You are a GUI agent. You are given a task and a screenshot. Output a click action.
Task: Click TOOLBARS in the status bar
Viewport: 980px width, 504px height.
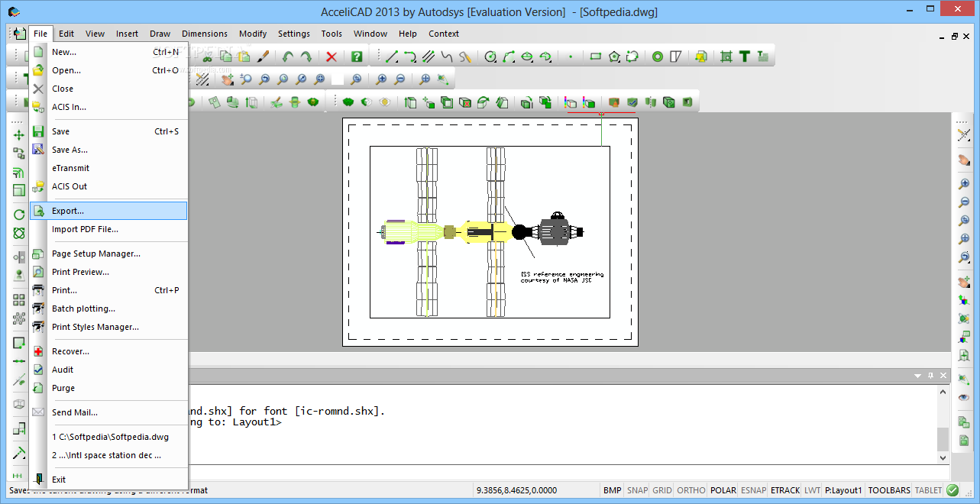click(x=889, y=490)
